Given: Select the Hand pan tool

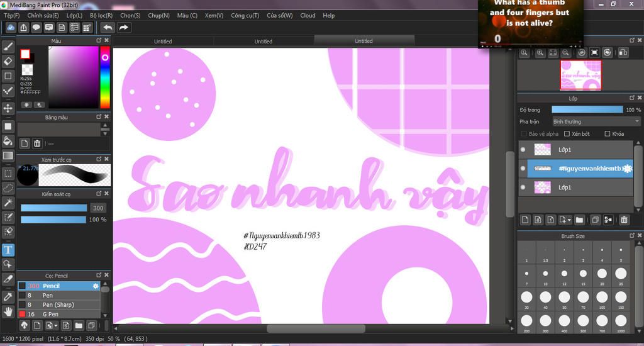Looking at the screenshot, I should click(8, 311).
